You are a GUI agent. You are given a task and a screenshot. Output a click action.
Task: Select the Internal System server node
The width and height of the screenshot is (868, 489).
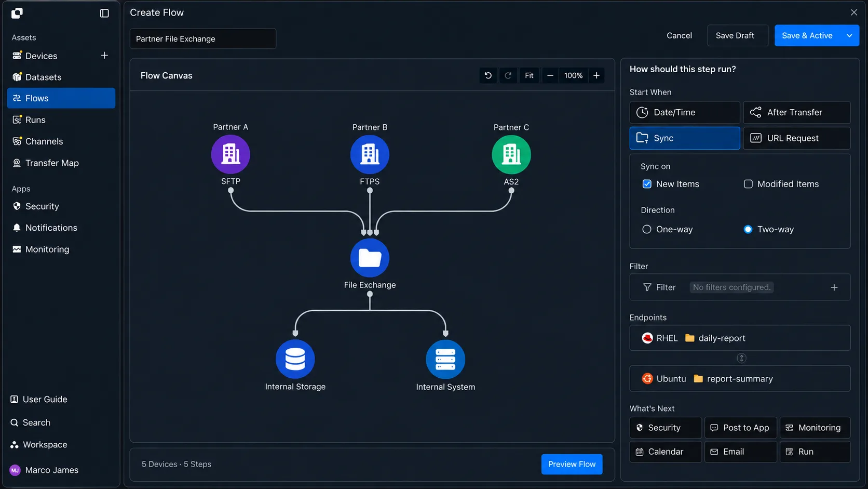click(x=445, y=359)
